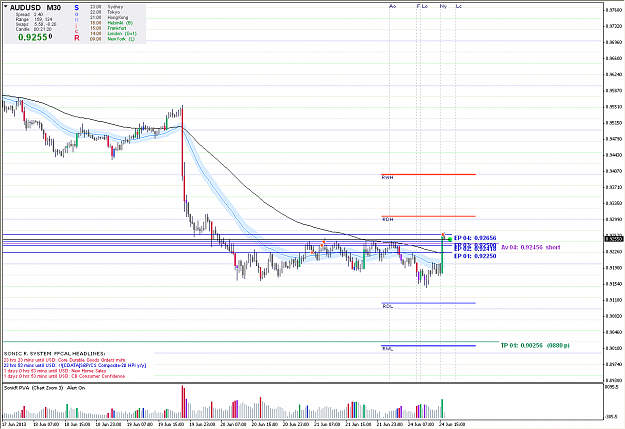Select the red RDH level line
Viewport: 625px width, 429px height.
pos(428,216)
